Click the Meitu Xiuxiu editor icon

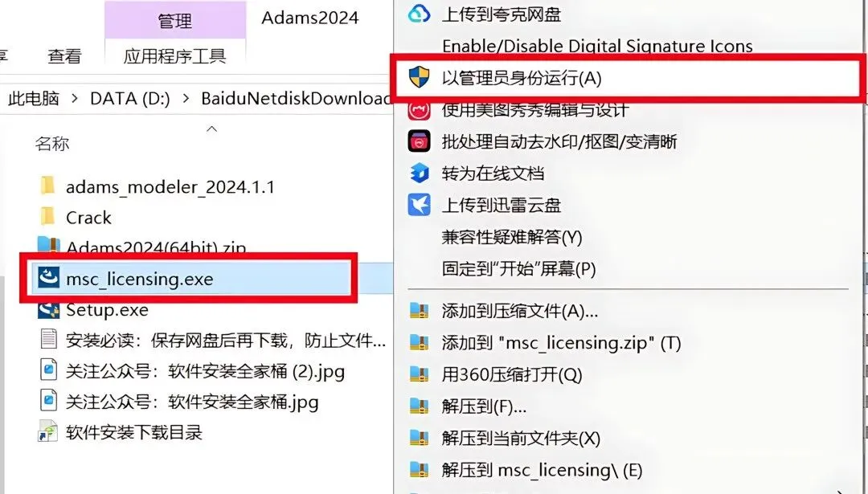[419, 110]
